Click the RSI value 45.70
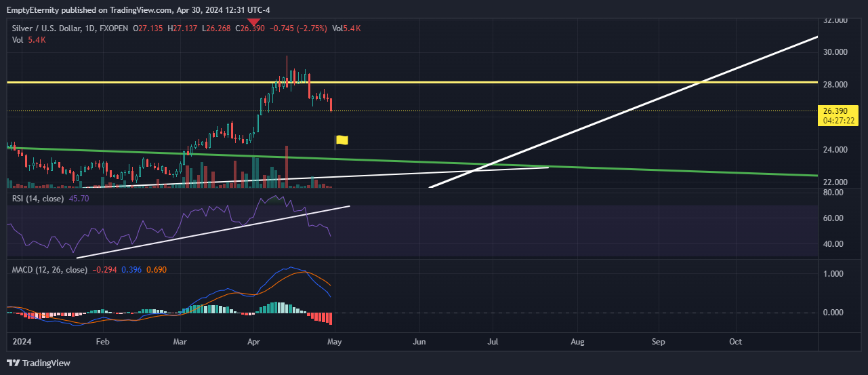The image size is (868, 375). pos(79,199)
